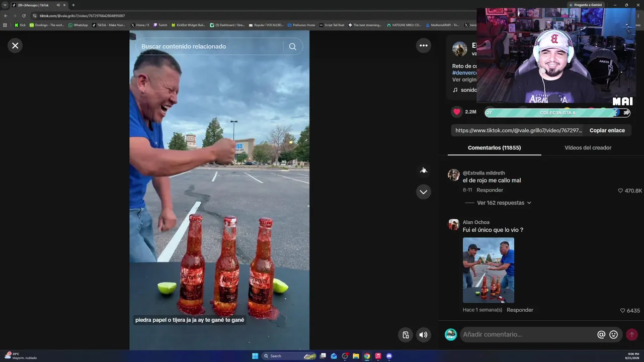644x362 pixels.
Task: Open the Script Tail Beat bookmark
Action: [x=332, y=25]
